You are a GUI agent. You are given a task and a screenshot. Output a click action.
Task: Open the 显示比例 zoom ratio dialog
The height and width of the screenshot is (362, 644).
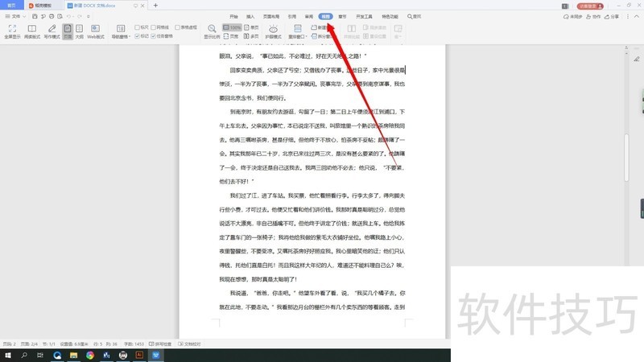(x=212, y=31)
